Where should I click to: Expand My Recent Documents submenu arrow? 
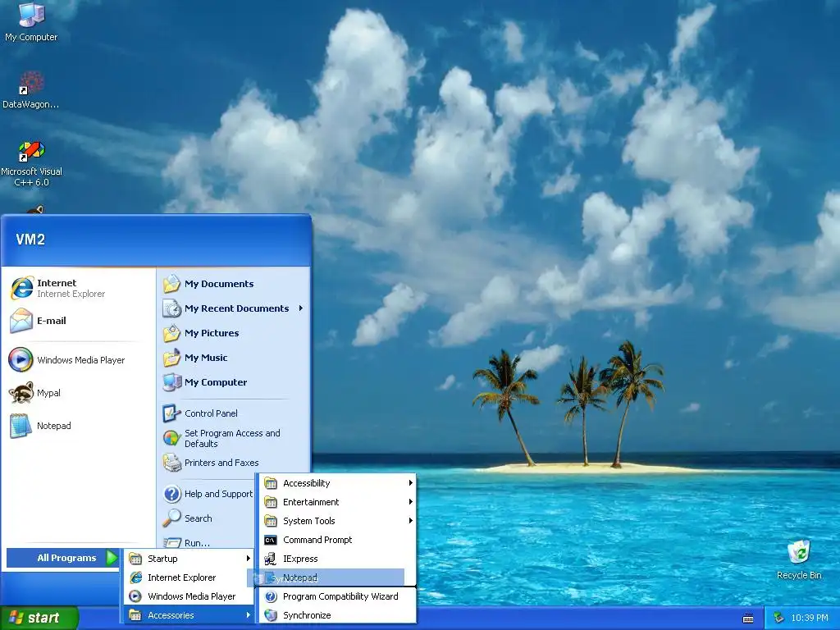[x=301, y=308]
